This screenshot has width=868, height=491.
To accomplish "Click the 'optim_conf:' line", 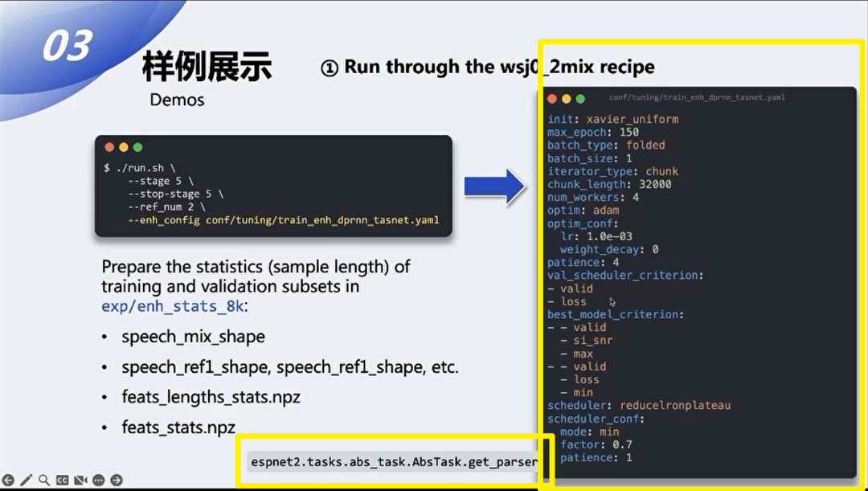I will [x=583, y=223].
